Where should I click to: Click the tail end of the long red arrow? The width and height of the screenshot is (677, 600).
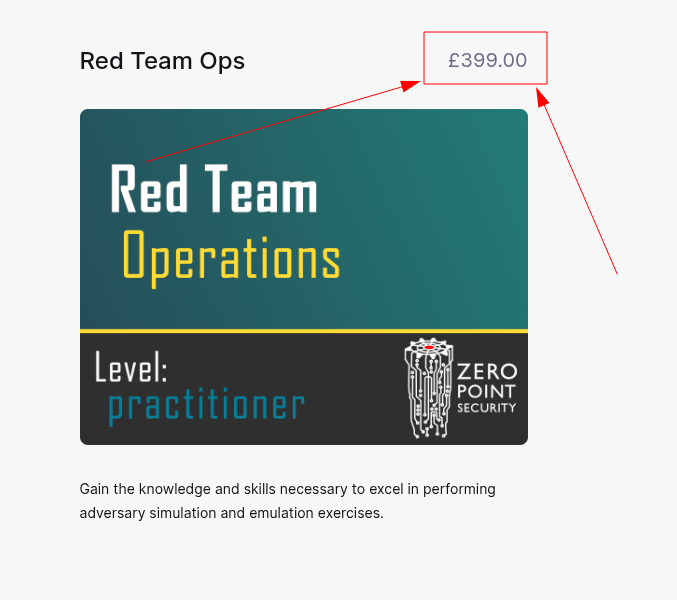click(616, 271)
